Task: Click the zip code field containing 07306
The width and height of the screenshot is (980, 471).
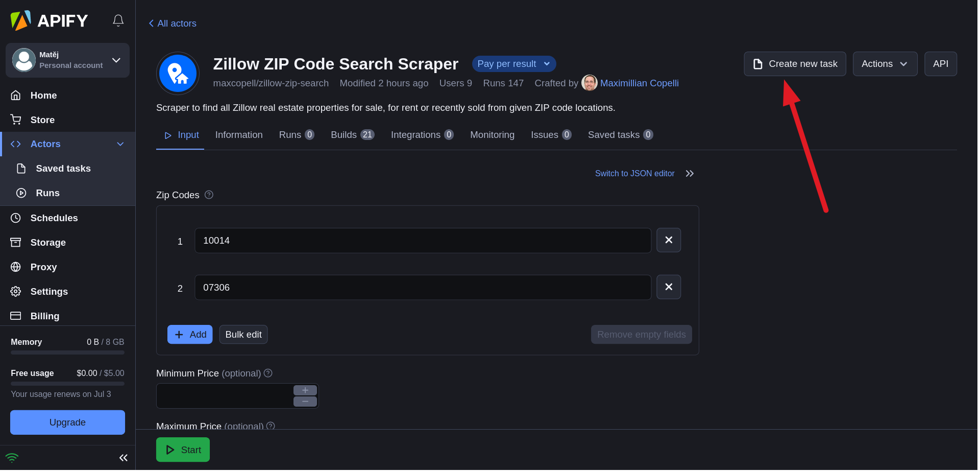Action: [423, 288]
